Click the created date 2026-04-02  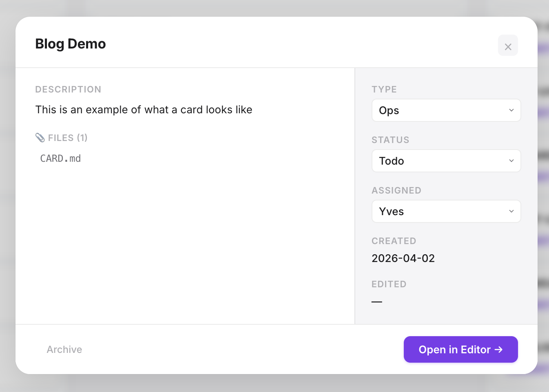click(403, 258)
